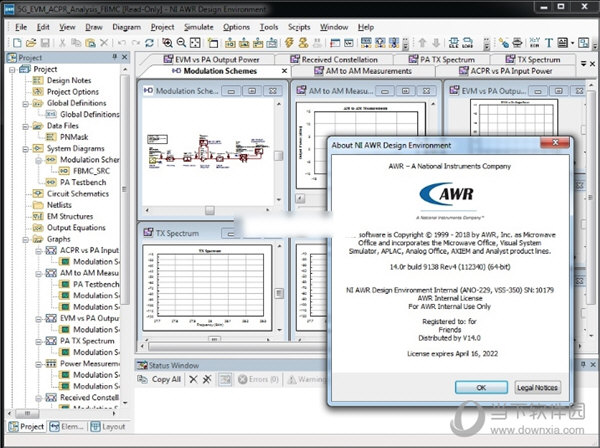Screen dimensions: 600x448
Task: Open the document tabs list dropdown arrow
Action: [584, 64]
